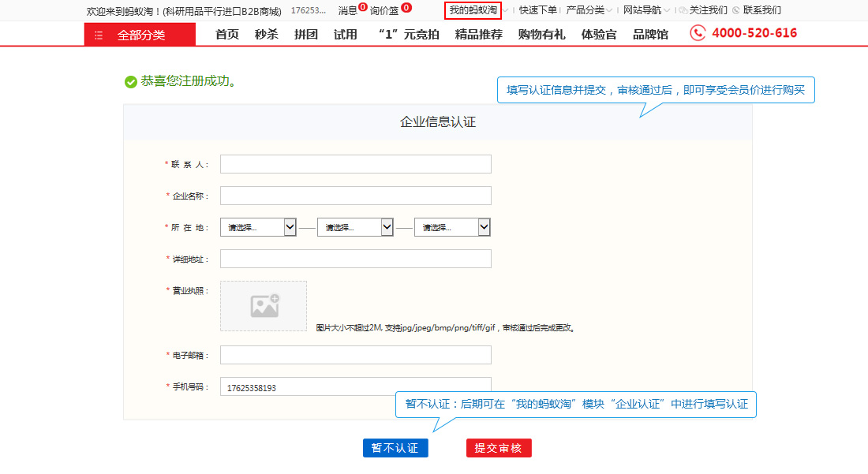868x474 pixels.
Task: Click the 欢迎来到蚂蚁淘 welcome text
Action: point(184,11)
